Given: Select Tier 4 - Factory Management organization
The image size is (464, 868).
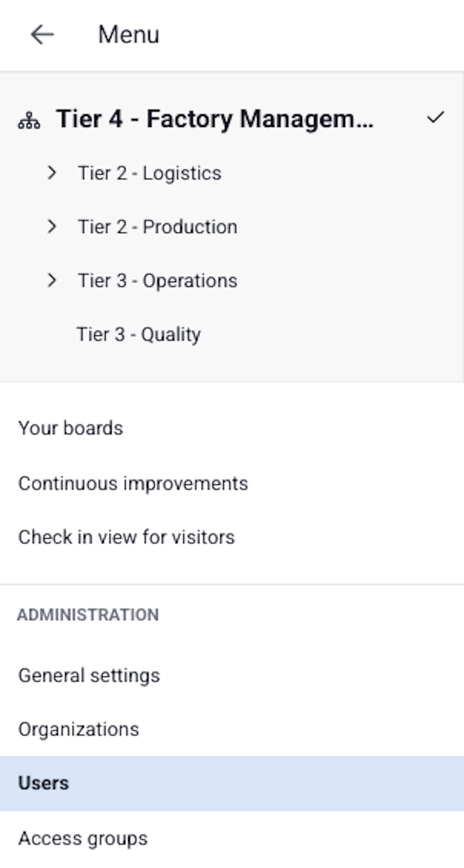Looking at the screenshot, I should [214, 119].
